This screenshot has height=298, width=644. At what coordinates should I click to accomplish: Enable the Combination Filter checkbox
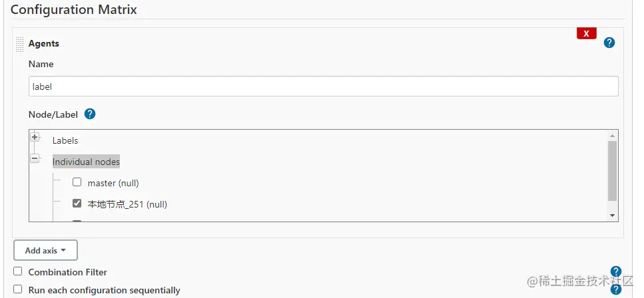(x=18, y=271)
